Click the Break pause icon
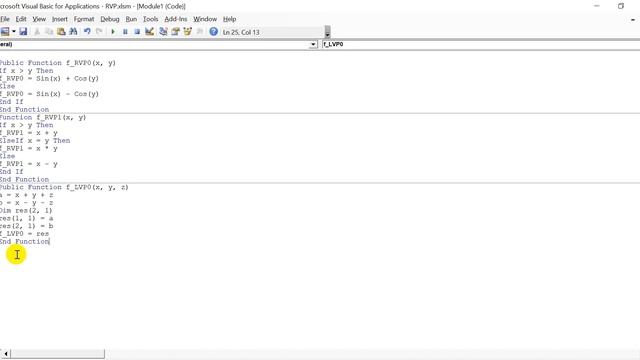 (125, 31)
